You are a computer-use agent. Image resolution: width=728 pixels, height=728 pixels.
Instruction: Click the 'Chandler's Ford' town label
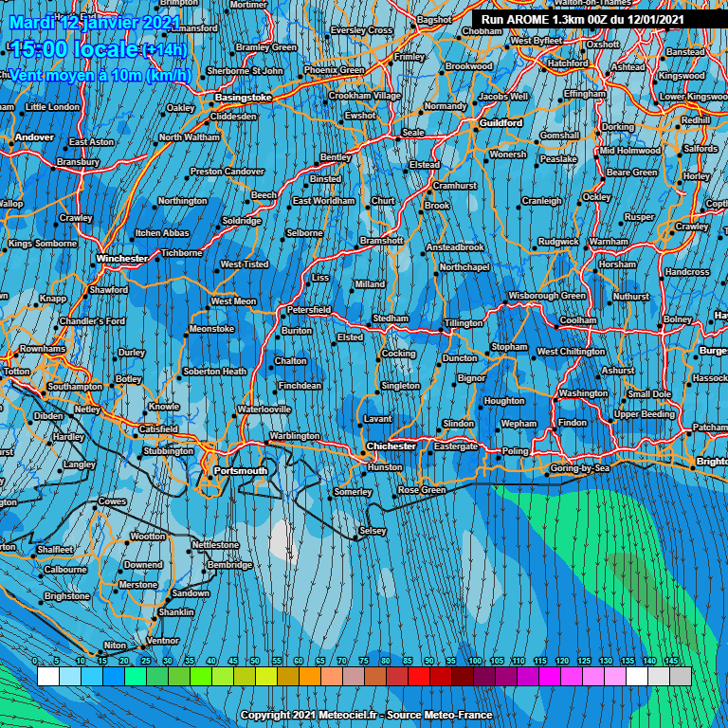click(92, 321)
